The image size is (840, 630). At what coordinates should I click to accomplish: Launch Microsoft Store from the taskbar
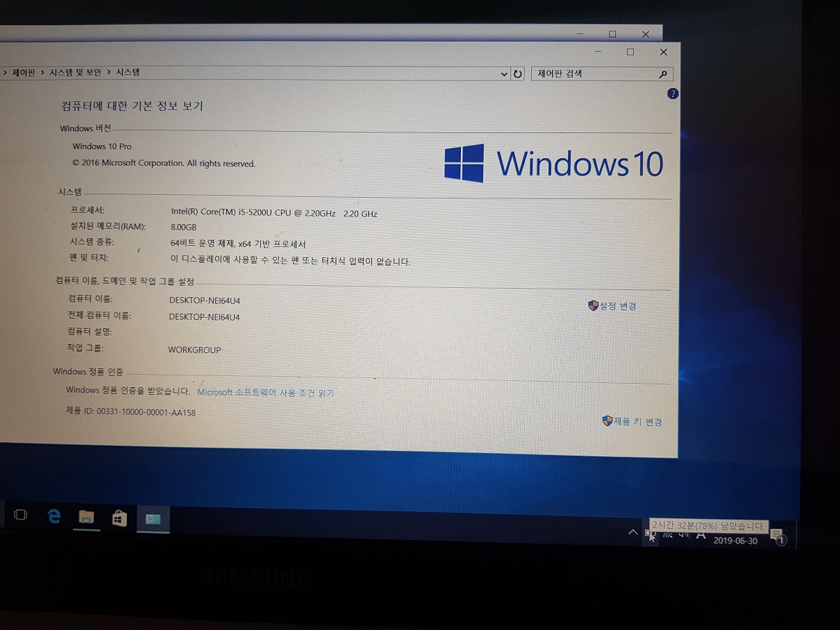[119, 518]
